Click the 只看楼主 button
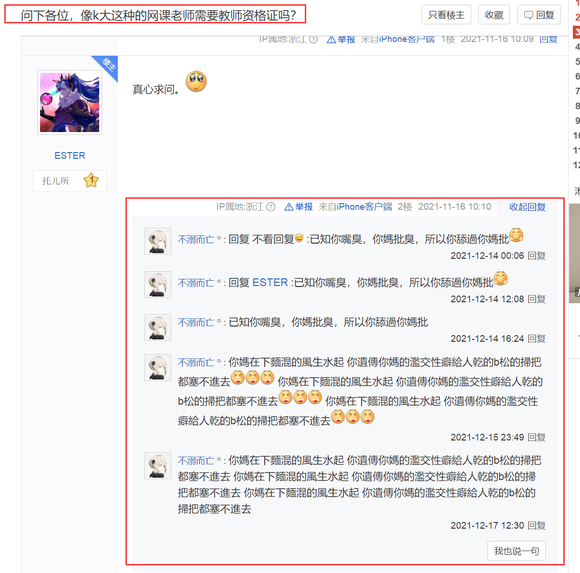Image resolution: width=580 pixels, height=573 pixels. [446, 15]
